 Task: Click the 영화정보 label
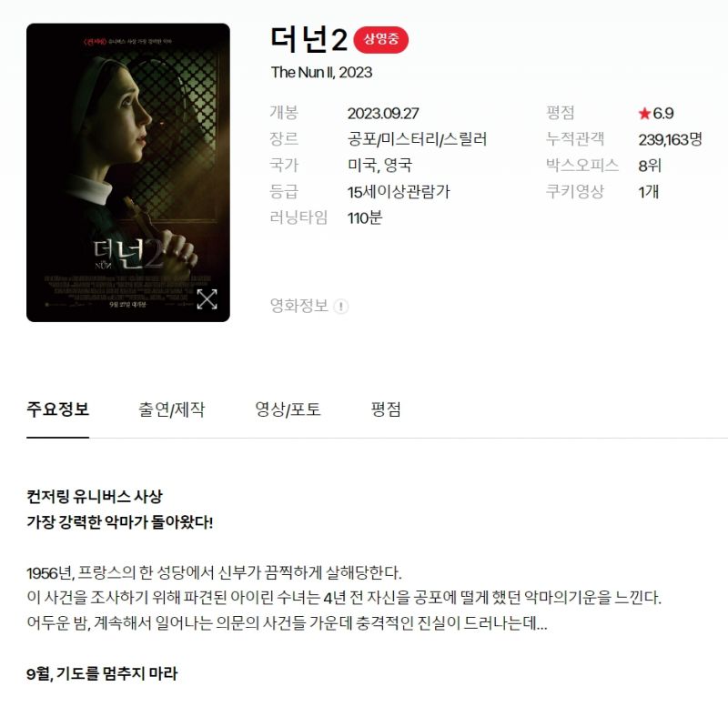pos(299,306)
